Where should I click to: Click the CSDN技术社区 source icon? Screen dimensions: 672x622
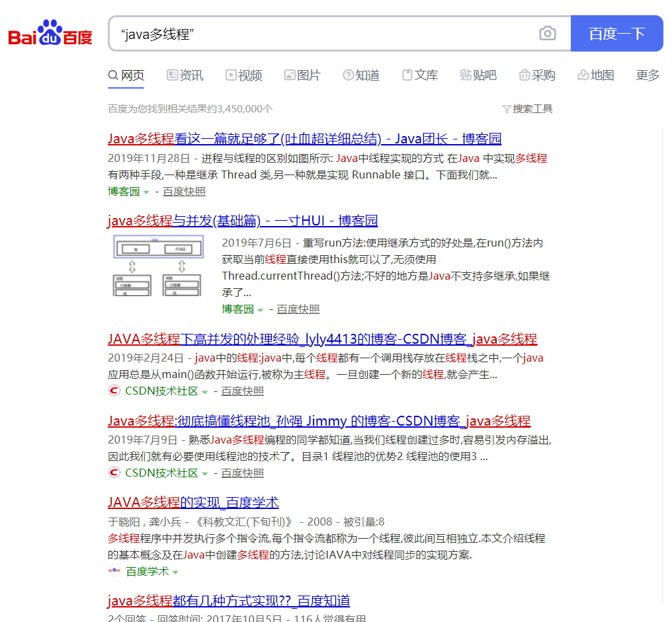click(113, 391)
